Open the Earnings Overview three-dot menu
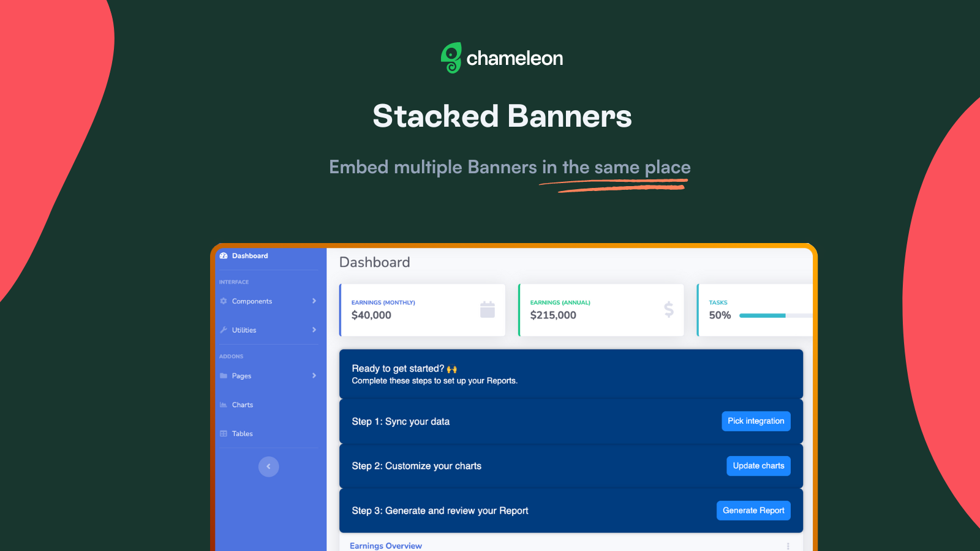Viewport: 980px width, 551px height. coord(788,546)
